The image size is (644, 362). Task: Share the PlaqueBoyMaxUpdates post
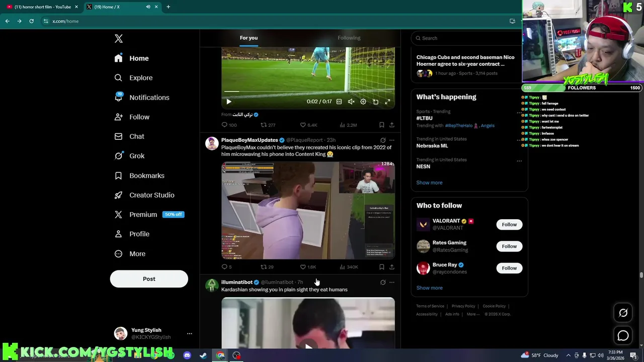click(x=392, y=267)
